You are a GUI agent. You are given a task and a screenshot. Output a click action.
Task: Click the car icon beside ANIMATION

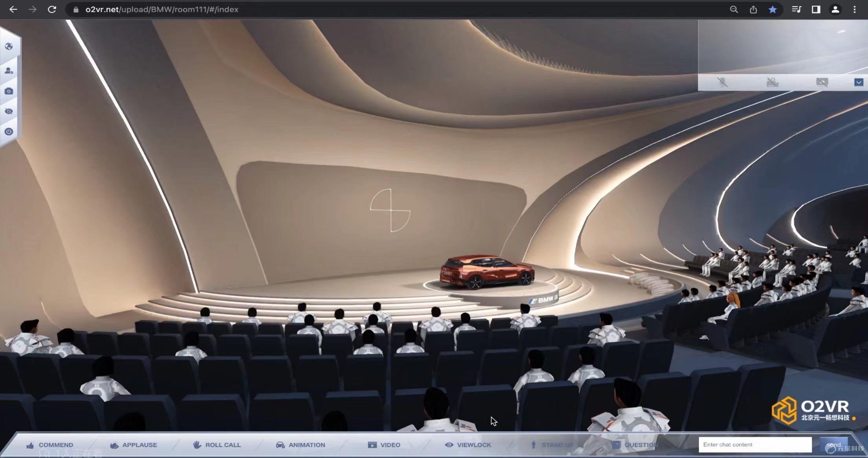pyautogui.click(x=280, y=445)
